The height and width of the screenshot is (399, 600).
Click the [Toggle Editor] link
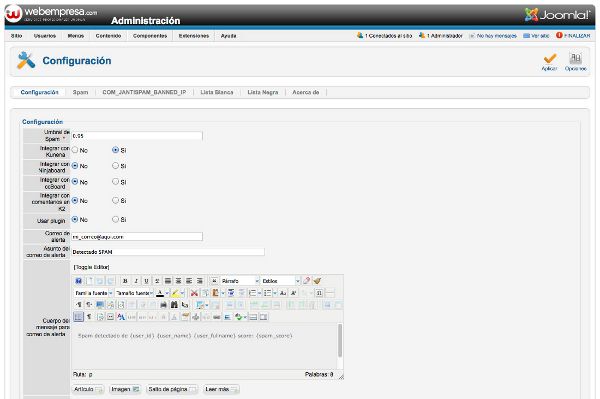pos(91,267)
